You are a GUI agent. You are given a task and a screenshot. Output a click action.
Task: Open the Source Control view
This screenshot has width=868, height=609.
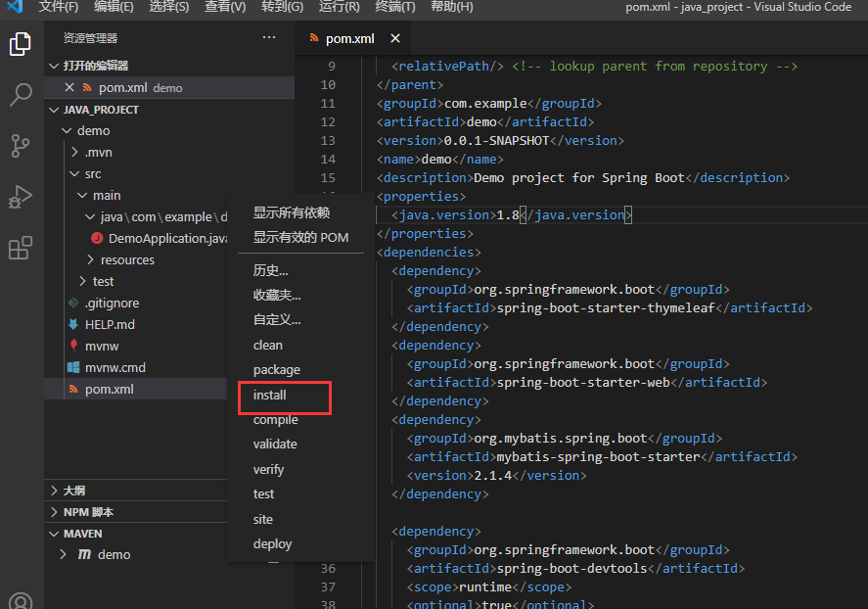pos(21,146)
